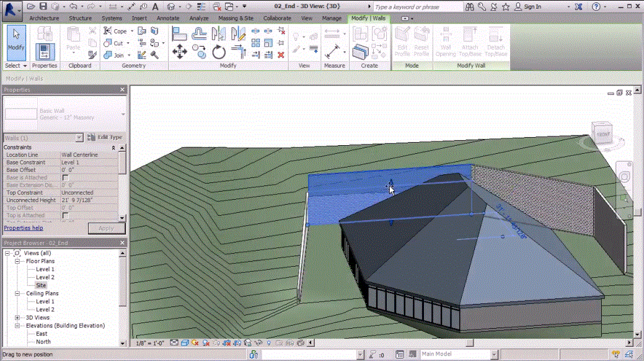Select the Modify arrow tool

(x=16, y=42)
